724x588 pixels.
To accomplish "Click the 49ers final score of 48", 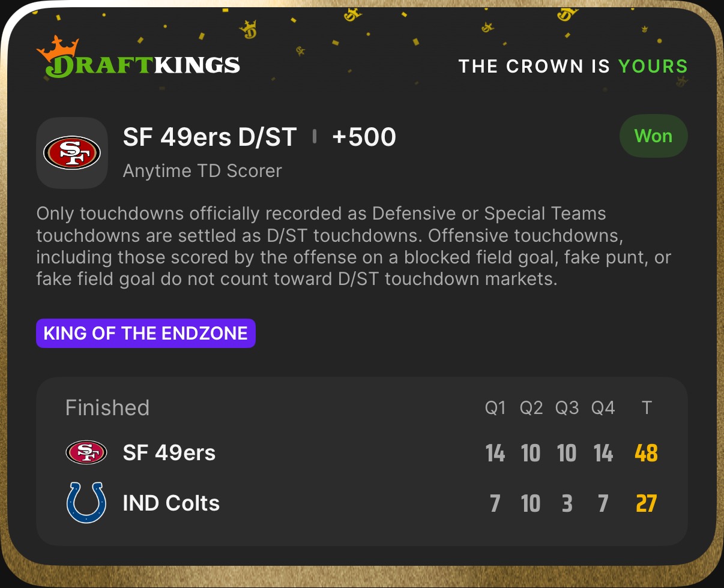I will (646, 453).
